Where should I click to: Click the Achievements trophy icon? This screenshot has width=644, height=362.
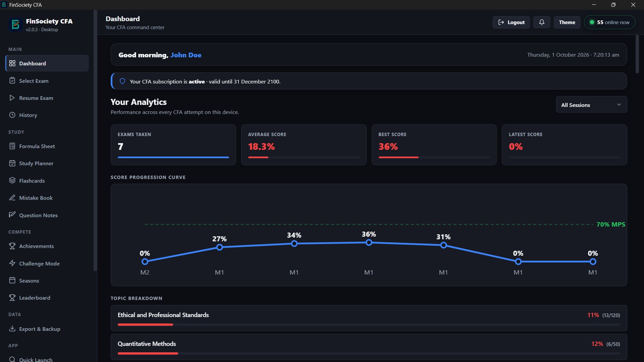12,246
